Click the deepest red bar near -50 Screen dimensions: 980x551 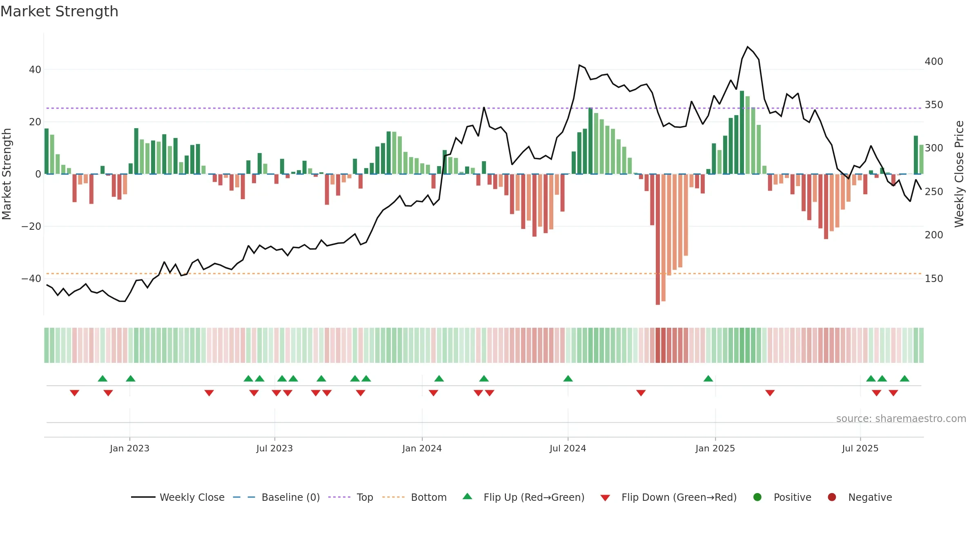point(658,239)
